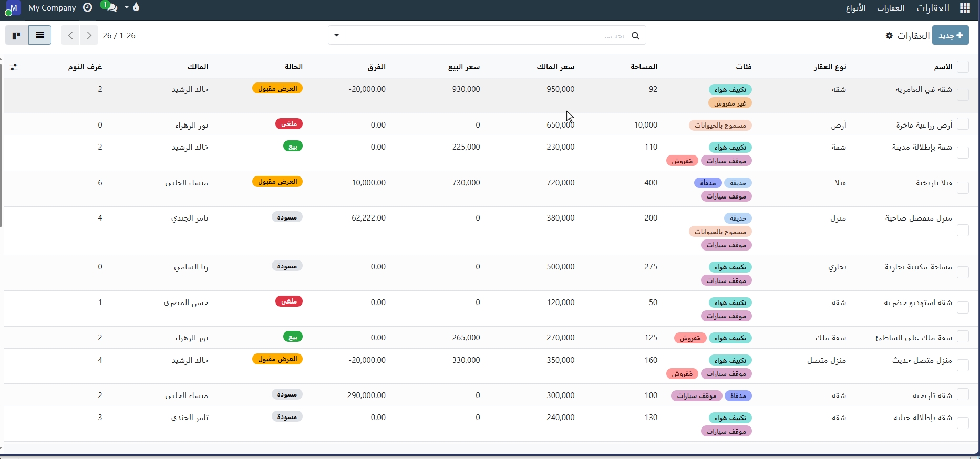
Task: Open optional columns adjust icon
Action: (x=14, y=67)
